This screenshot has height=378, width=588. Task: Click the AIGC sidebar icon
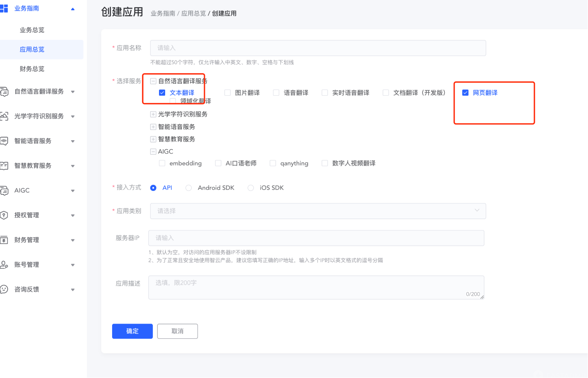4,191
